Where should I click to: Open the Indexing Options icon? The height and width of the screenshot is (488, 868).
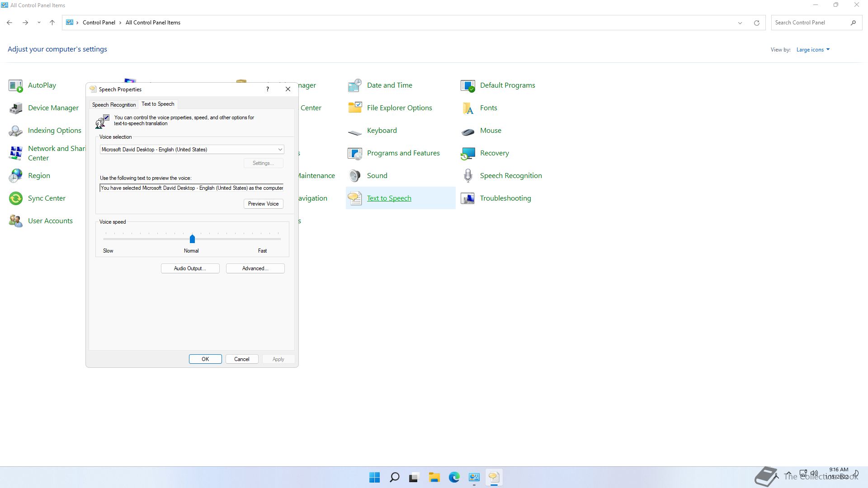(16, 131)
